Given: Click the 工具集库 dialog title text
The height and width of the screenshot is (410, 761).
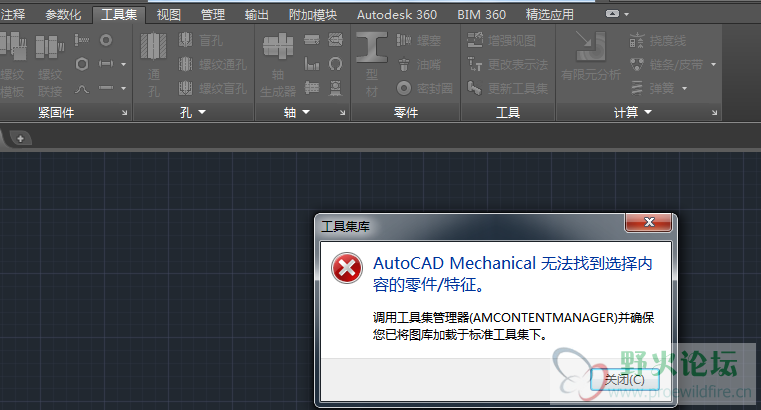Looking at the screenshot, I should point(345,227).
